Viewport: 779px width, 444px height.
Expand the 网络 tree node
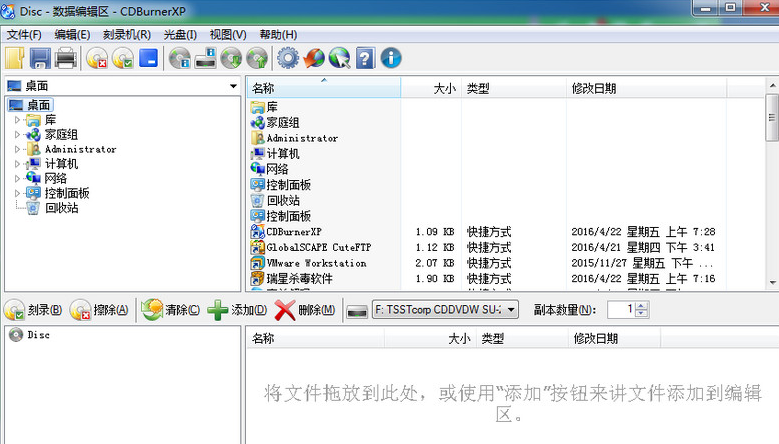(17, 178)
